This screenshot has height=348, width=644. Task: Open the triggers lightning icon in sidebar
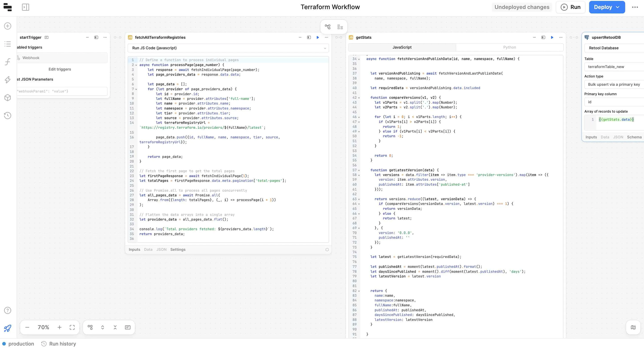pyautogui.click(x=8, y=80)
